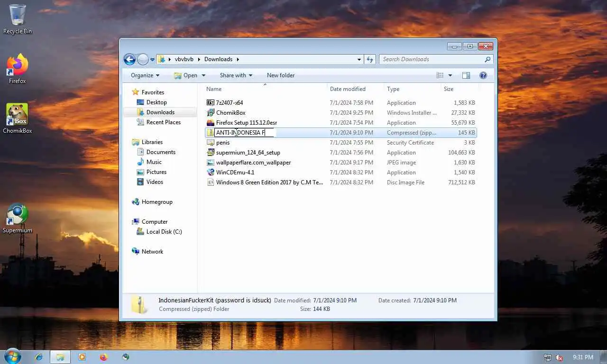This screenshot has width=607, height=364.
Task: Select the Firefox Setup 115.12.0esr file
Action: (x=340, y=123)
